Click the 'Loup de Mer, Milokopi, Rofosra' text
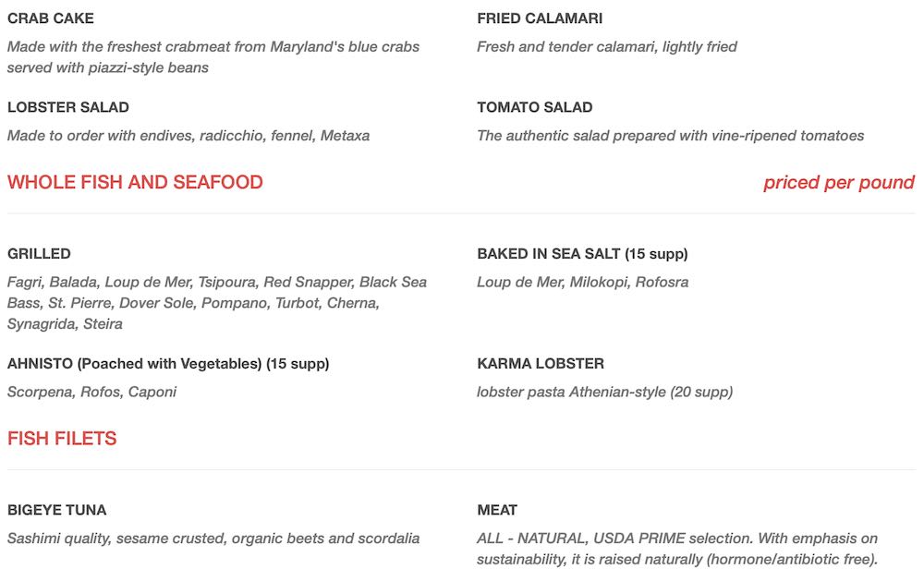The height and width of the screenshot is (581, 924). pos(582,282)
